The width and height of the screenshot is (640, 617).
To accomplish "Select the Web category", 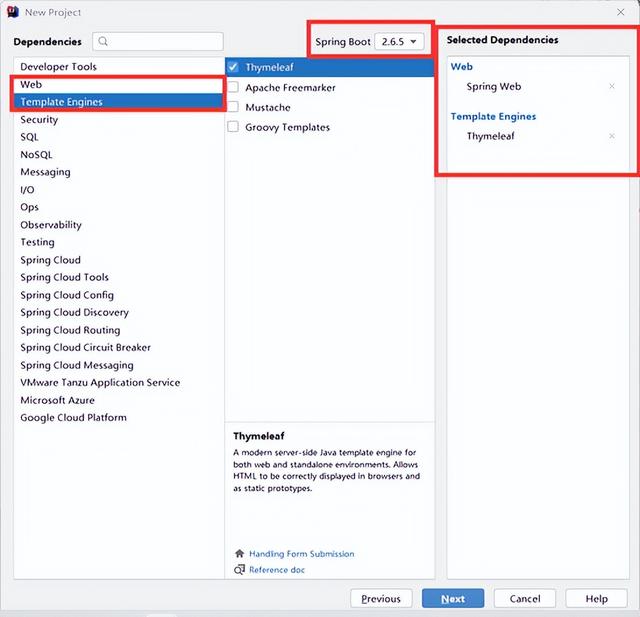I will (118, 84).
